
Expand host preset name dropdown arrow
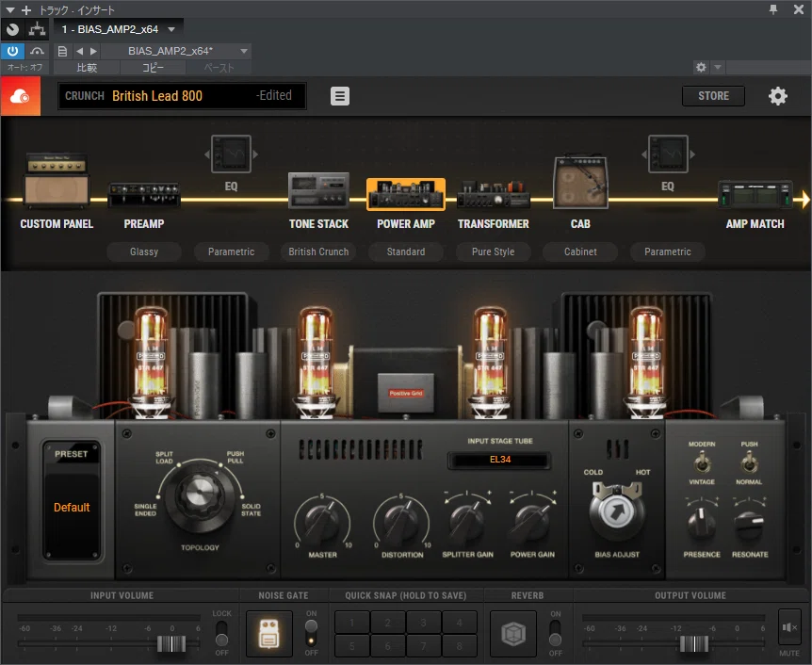coord(244,51)
